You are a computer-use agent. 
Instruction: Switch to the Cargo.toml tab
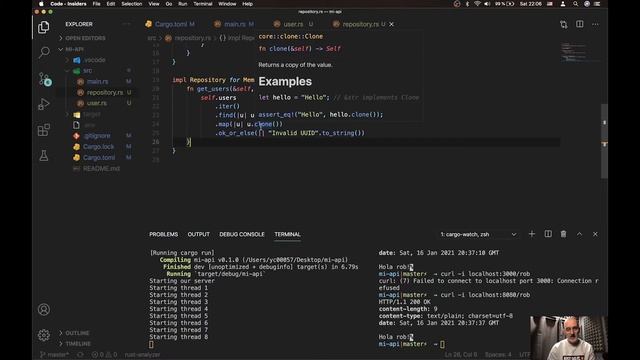pyautogui.click(x=170, y=24)
